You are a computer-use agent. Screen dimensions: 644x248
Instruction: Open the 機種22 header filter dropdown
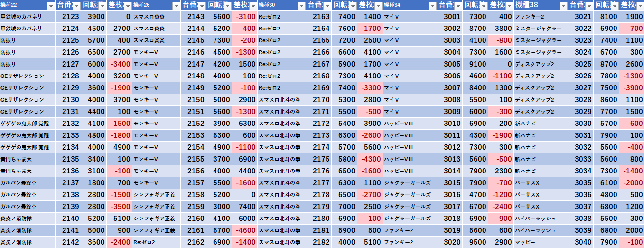[51, 6]
